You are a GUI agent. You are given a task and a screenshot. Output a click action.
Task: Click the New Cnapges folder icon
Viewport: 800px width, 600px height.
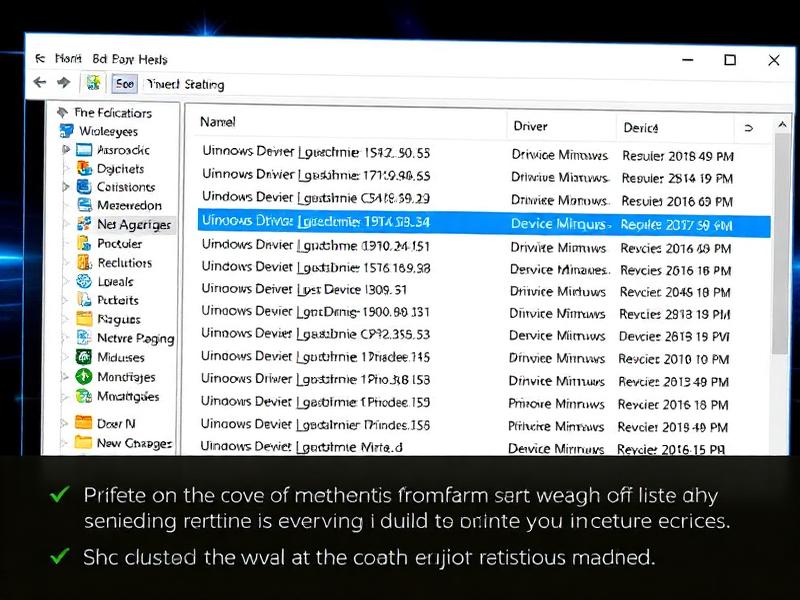83,442
